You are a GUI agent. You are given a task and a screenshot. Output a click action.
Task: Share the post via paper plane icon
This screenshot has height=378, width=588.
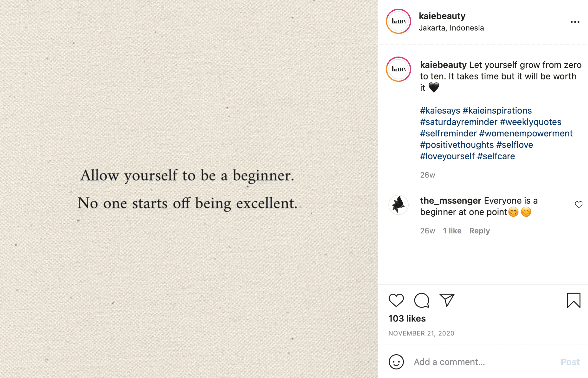(x=447, y=300)
